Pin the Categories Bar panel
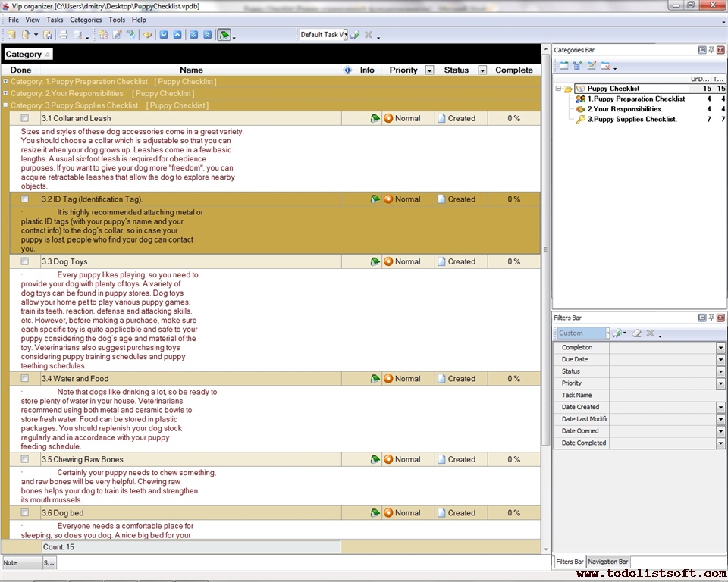The height and width of the screenshot is (582, 728). [711, 50]
